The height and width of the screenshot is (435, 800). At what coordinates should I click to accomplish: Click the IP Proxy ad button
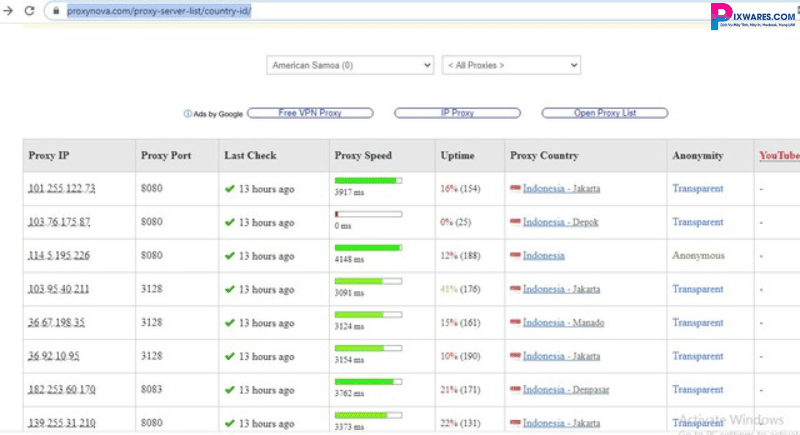(457, 114)
